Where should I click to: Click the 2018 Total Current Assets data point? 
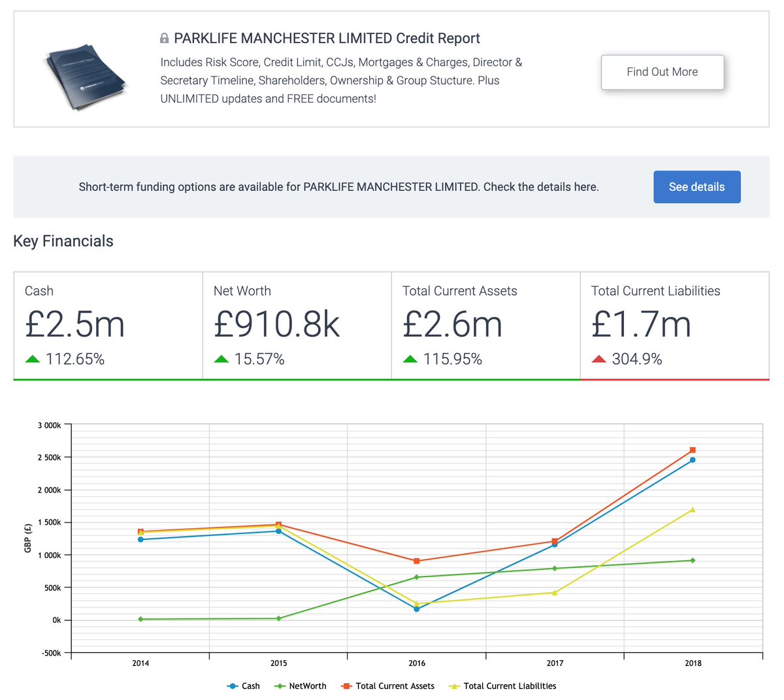coord(693,450)
